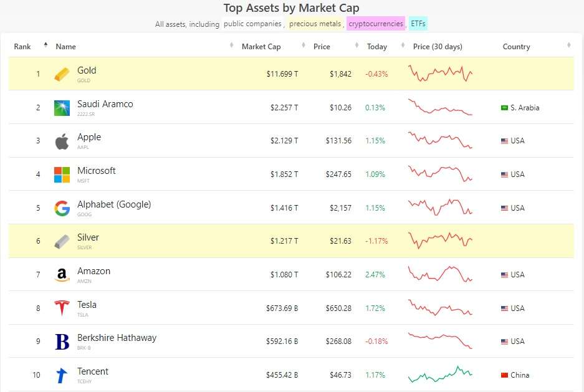The width and height of the screenshot is (584, 392).
Task: Open the Tencent asset page
Action: click(92, 371)
